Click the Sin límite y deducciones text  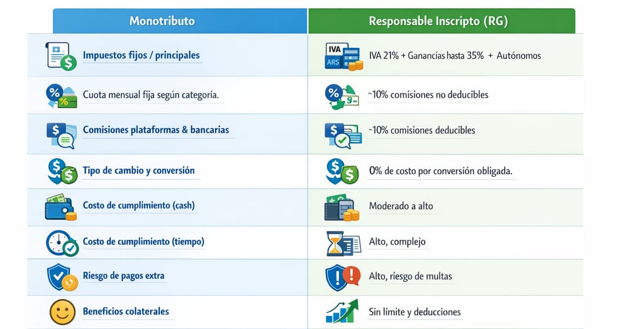tap(414, 312)
